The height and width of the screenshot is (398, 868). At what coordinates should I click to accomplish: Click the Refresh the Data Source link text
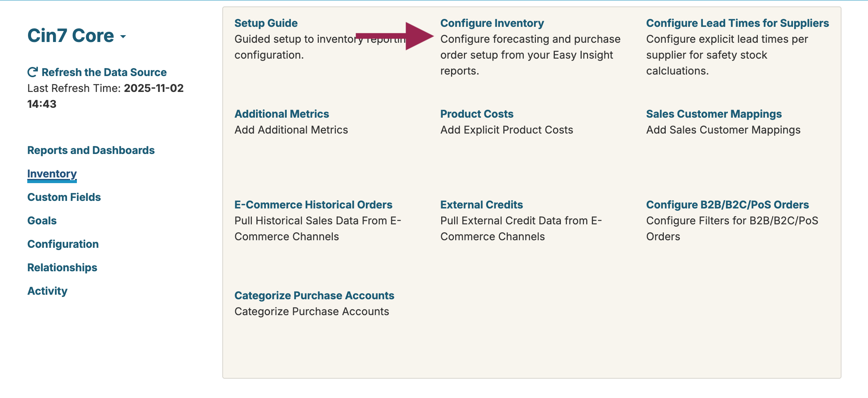pyautogui.click(x=104, y=72)
